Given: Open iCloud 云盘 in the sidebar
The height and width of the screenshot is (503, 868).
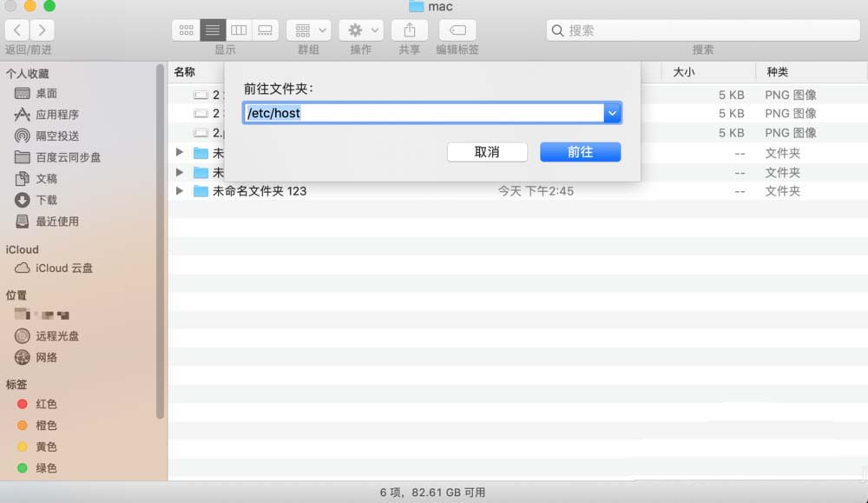Looking at the screenshot, I should (x=59, y=268).
